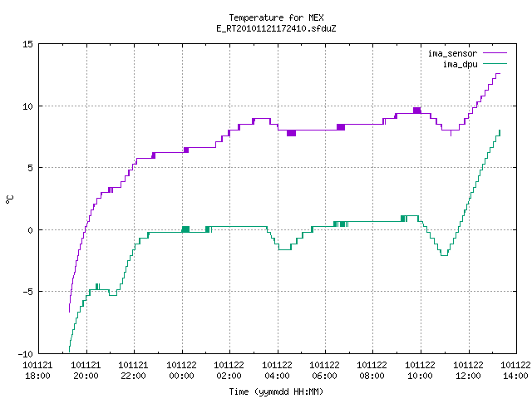Click the ima_dpu dip near 04:30
532x399 pixels.
coord(284,249)
